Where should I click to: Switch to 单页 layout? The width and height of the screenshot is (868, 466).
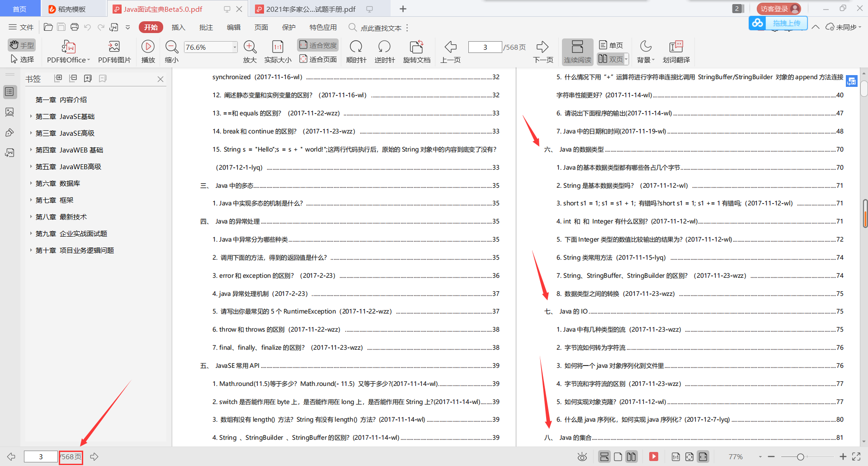coord(611,45)
